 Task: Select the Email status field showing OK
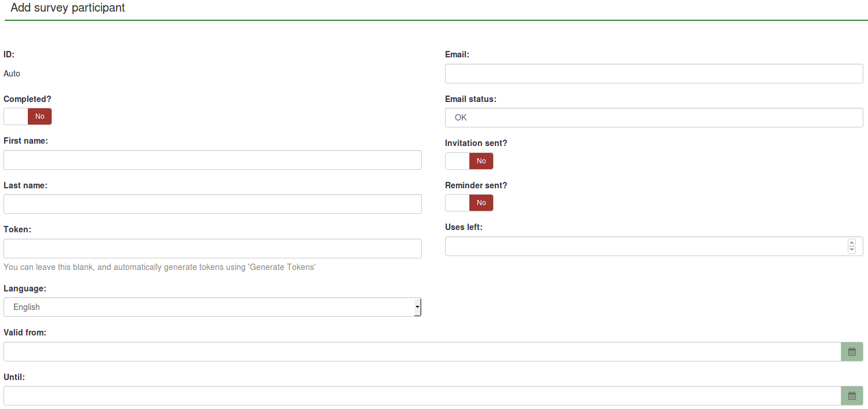tap(654, 118)
